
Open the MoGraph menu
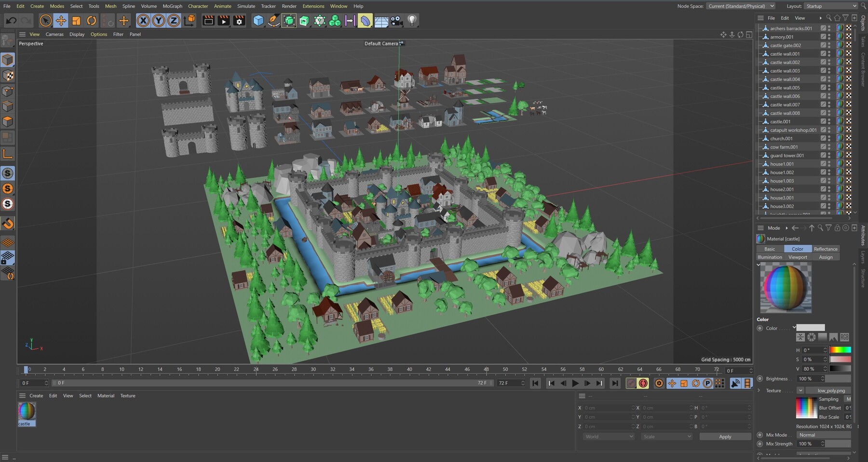click(x=171, y=6)
